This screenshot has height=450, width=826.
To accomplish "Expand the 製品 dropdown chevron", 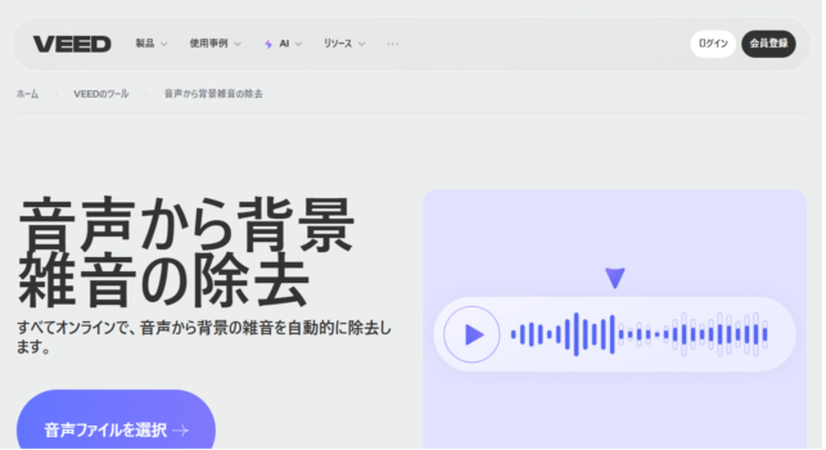I will coord(164,44).
